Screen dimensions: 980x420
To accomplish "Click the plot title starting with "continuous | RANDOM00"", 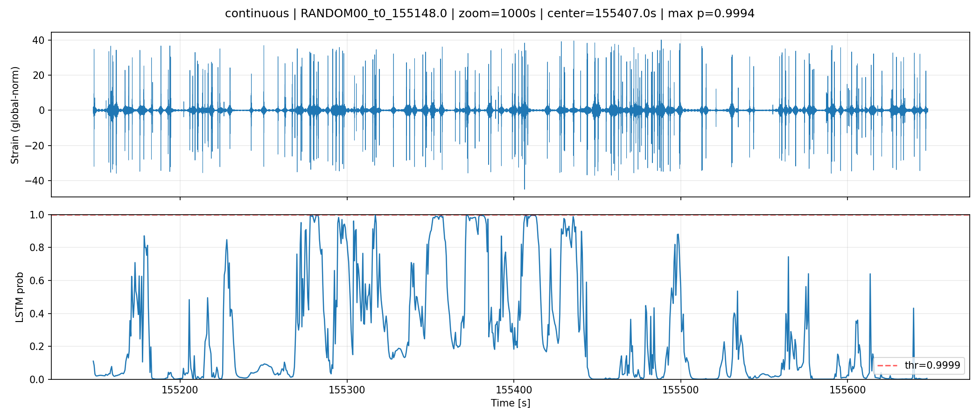I will [490, 14].
